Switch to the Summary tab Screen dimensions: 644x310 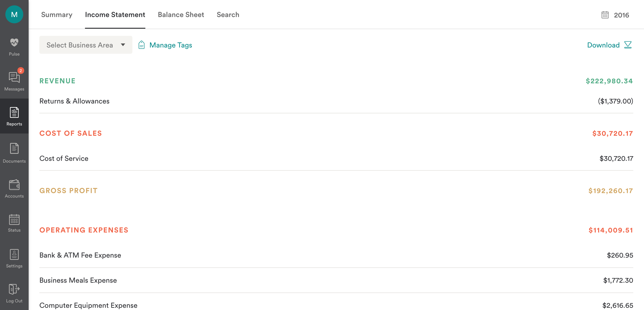point(57,15)
